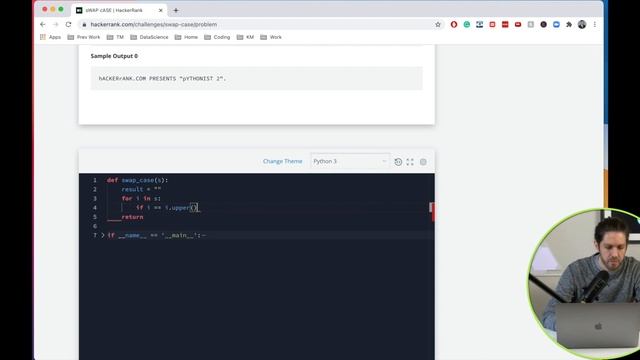Open the code editor settings gear
Screen dimensions: 640x360
pyautogui.click(x=423, y=162)
